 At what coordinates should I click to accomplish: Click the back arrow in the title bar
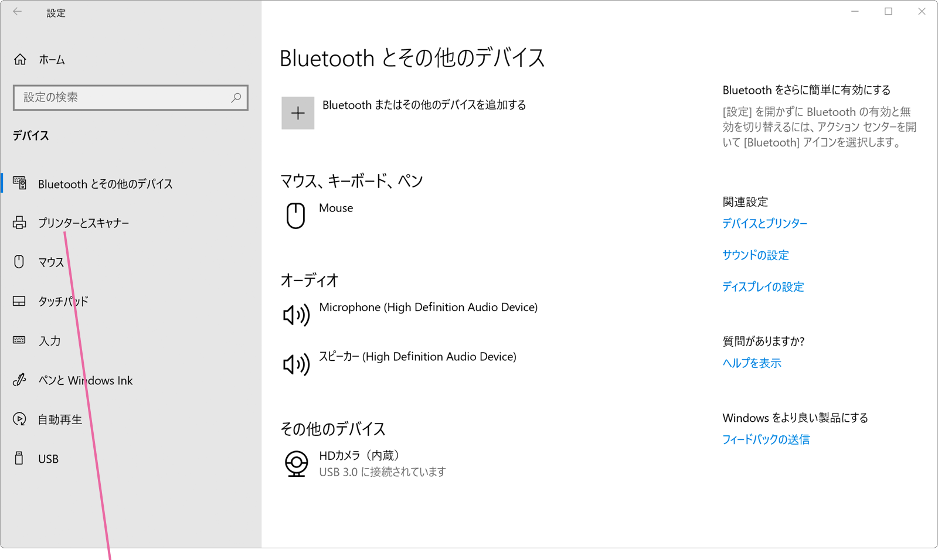pyautogui.click(x=18, y=12)
